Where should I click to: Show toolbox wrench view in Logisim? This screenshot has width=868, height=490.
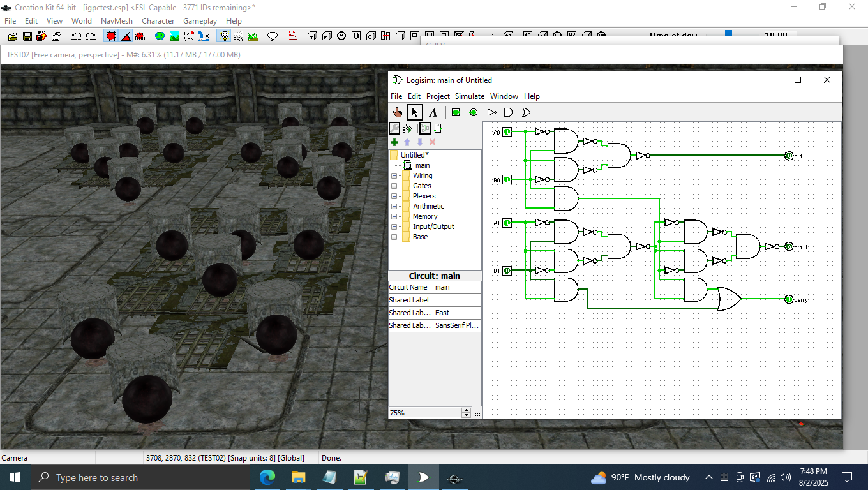pyautogui.click(x=395, y=128)
